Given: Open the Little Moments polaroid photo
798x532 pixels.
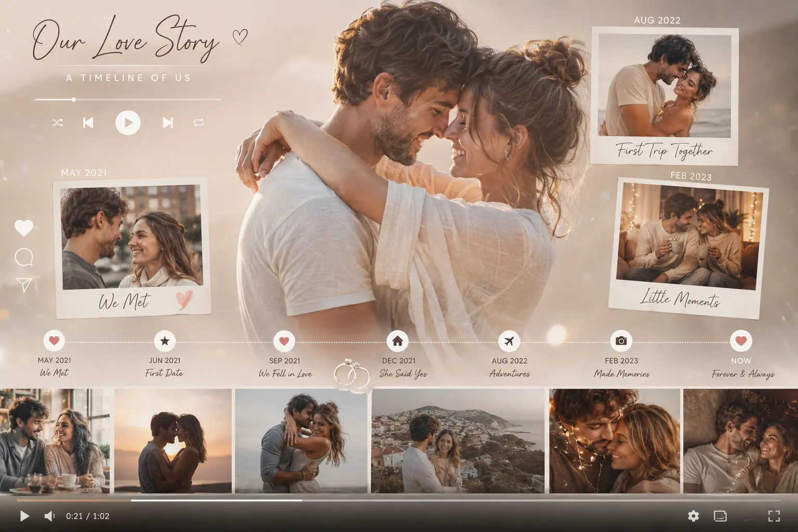Looking at the screenshot, I should coord(689,249).
